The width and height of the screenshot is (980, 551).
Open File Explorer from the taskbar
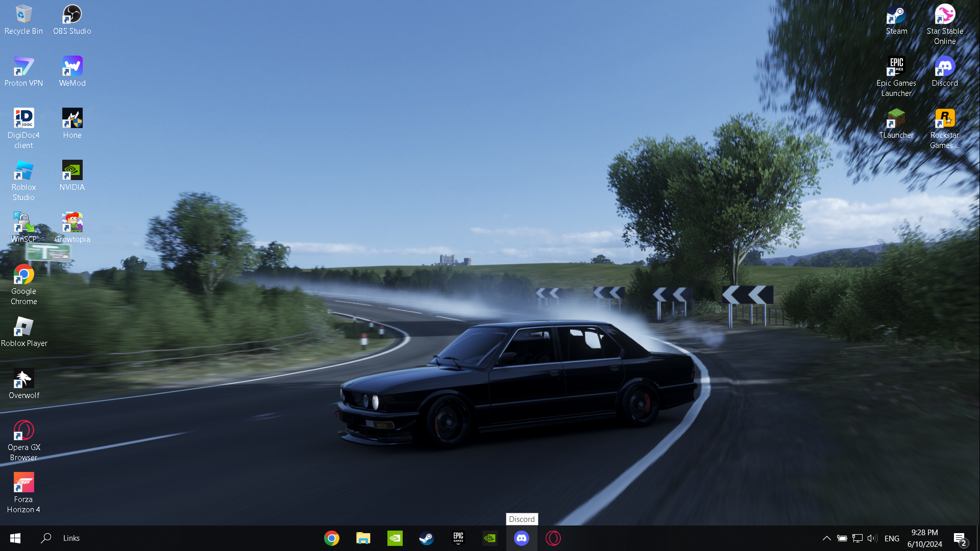(363, 538)
